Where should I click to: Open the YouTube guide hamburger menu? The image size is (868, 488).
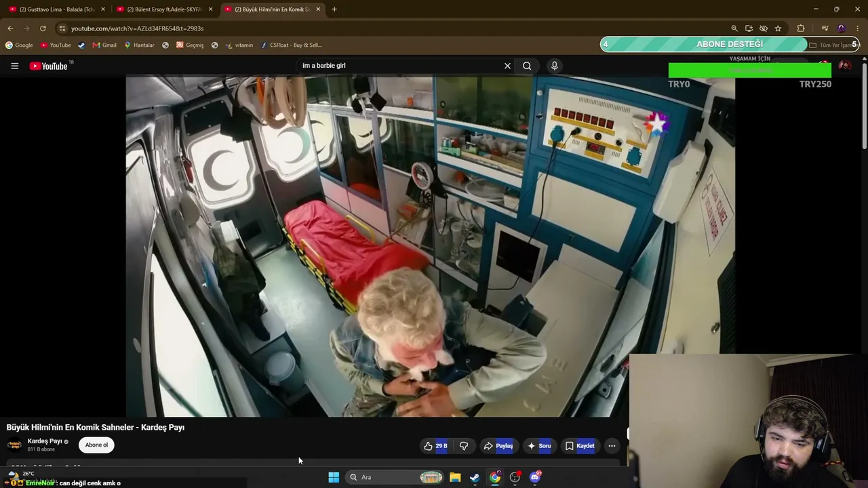point(14,66)
